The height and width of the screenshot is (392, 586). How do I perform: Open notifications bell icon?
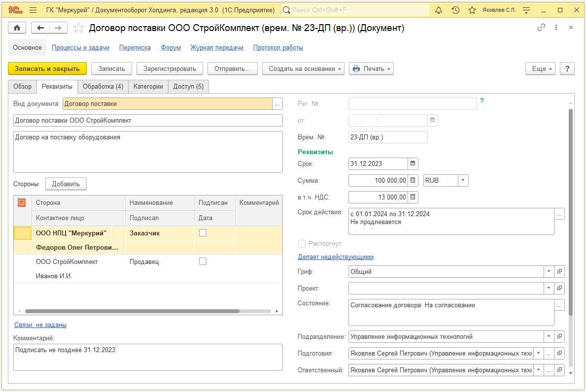click(439, 10)
